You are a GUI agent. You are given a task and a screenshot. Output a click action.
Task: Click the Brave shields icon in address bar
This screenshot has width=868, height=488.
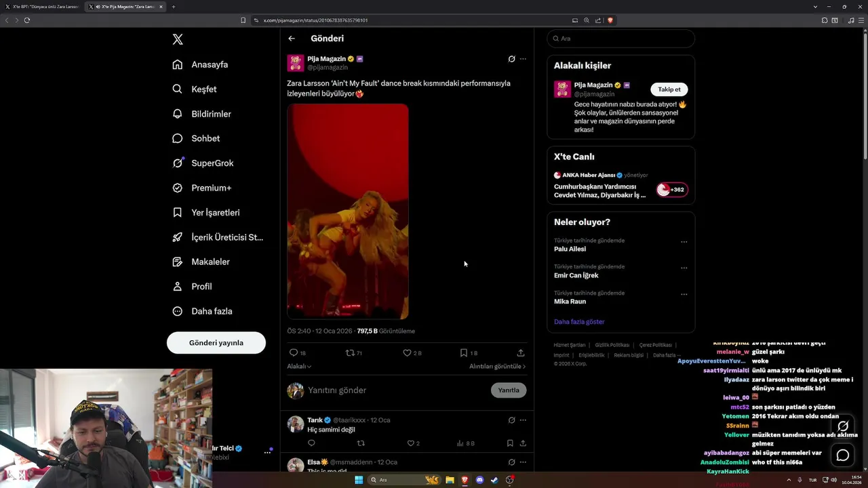coord(610,20)
